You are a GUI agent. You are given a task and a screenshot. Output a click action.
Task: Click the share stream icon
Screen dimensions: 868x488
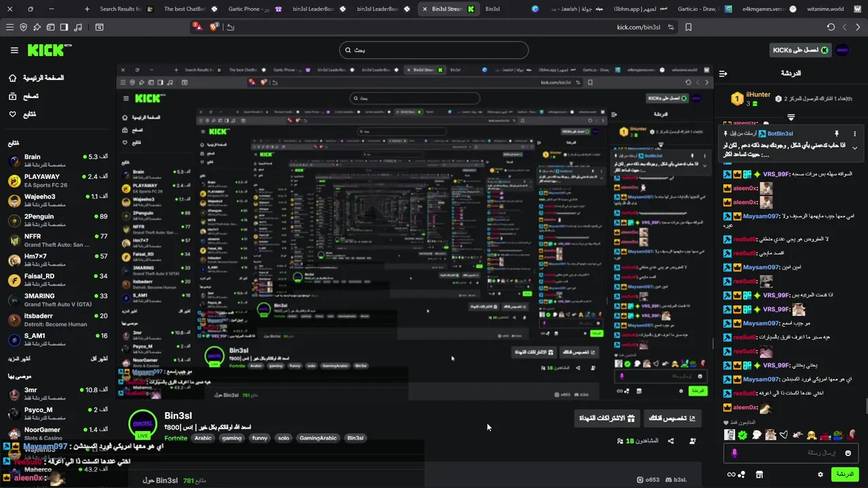tap(671, 441)
